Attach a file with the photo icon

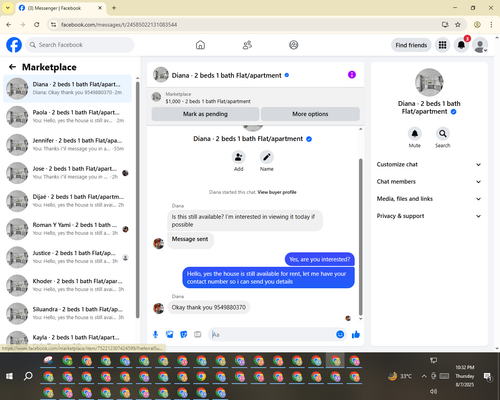(x=170, y=334)
